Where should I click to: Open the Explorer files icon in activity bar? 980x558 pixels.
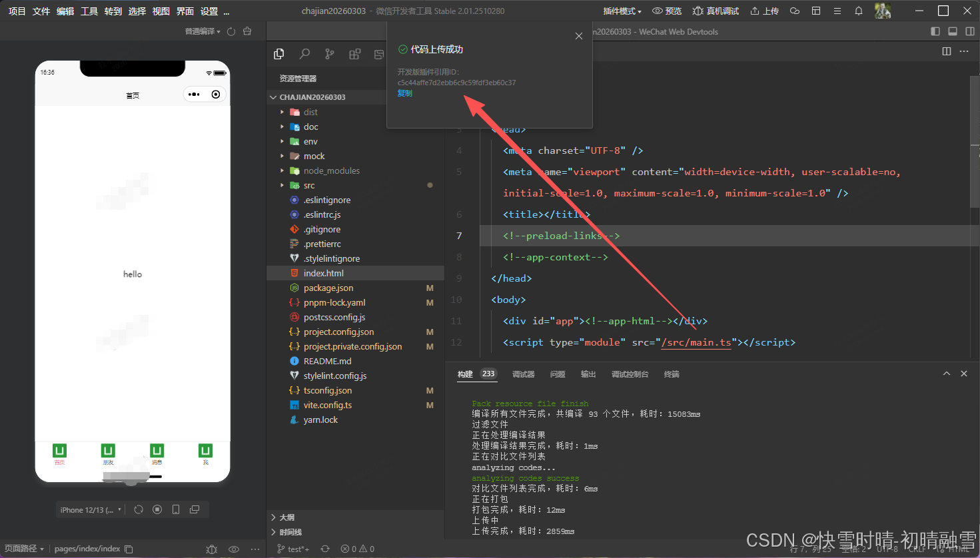[279, 54]
